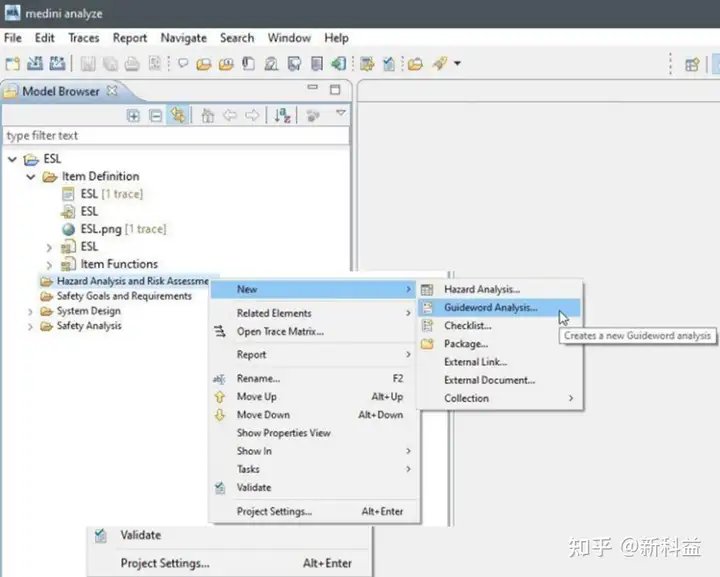Click the folder-with-clock toolbar icon
This screenshot has width=720, height=577.
click(x=226, y=64)
